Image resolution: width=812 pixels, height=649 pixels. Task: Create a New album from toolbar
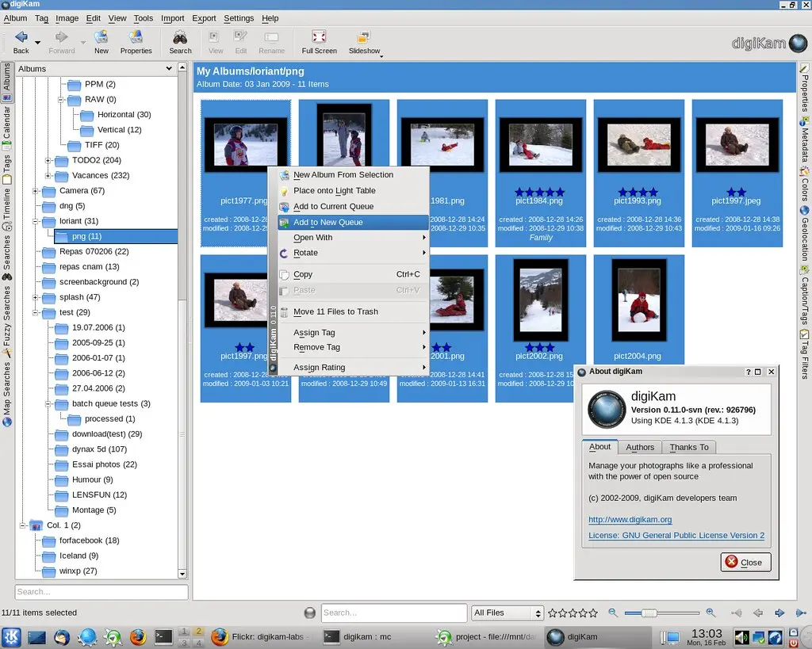[x=101, y=41]
